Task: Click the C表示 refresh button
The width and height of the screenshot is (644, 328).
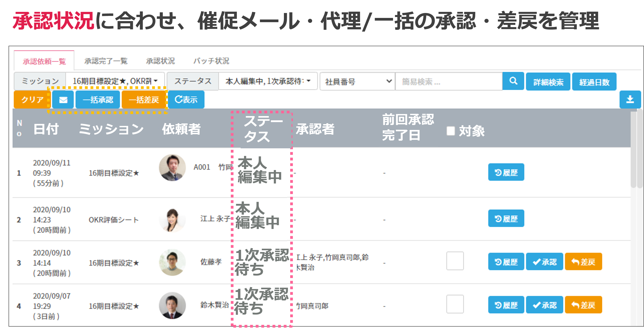Action: coord(186,100)
